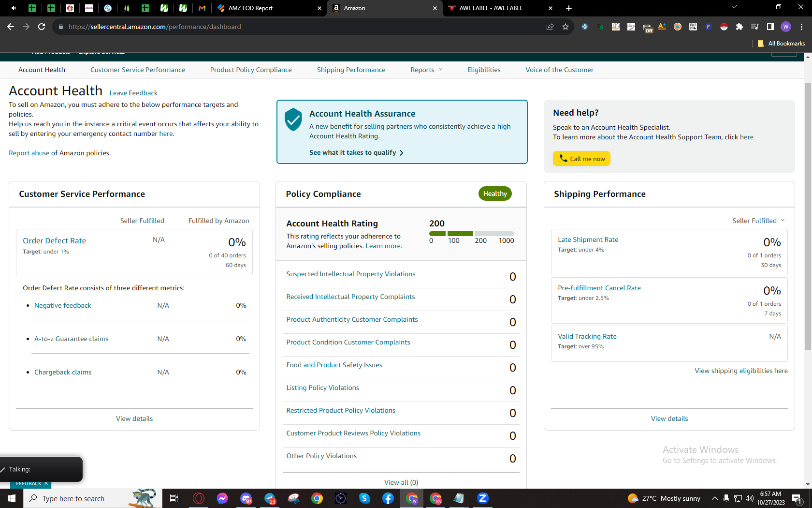
Task: Open the Chrome profile avatar
Action: coord(786,27)
